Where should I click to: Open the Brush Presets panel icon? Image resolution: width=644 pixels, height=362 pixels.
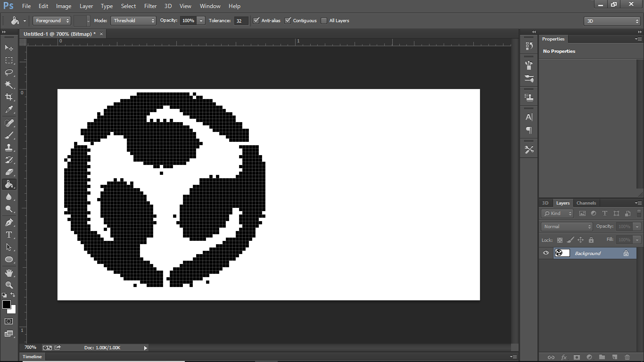pos(529,66)
